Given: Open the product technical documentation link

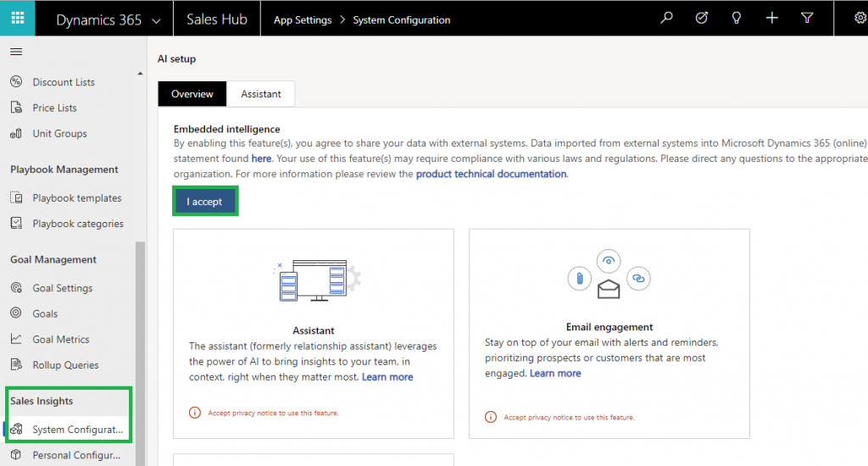Looking at the screenshot, I should [x=491, y=174].
